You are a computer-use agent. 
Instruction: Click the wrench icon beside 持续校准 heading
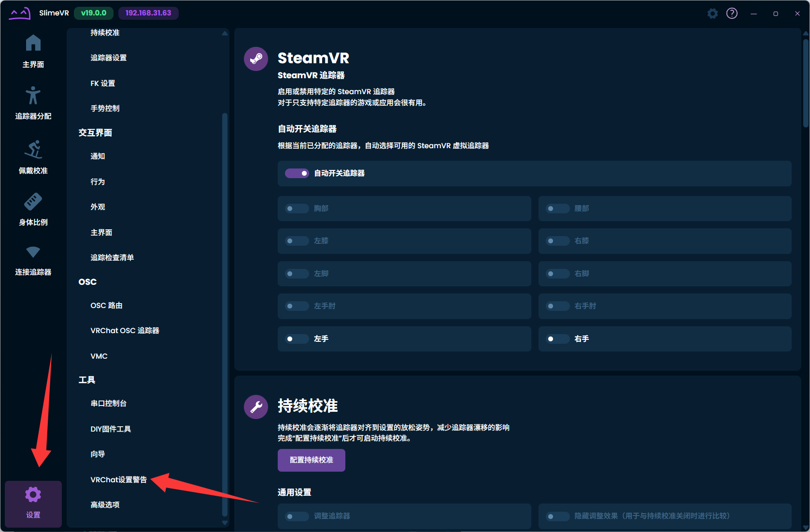click(x=256, y=407)
